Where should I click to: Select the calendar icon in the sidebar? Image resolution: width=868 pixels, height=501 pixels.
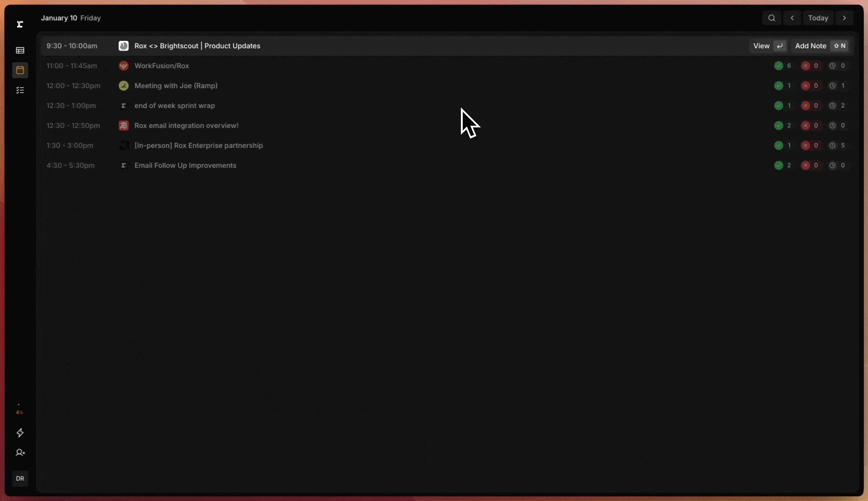20,70
